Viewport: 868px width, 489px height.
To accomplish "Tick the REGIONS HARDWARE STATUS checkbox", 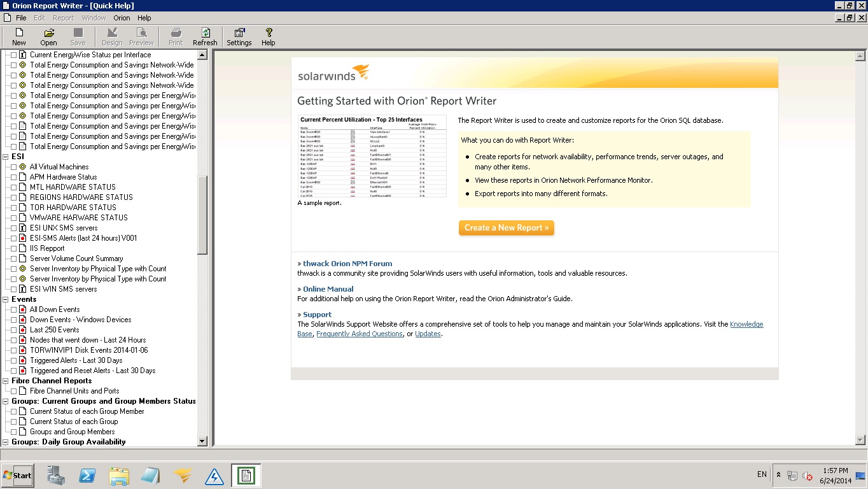I will coord(13,197).
